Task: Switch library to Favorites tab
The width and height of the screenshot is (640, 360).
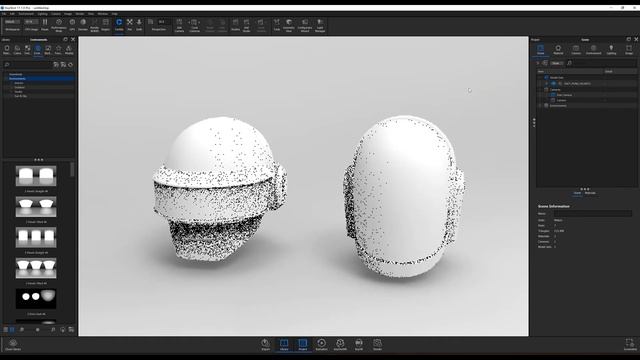Action: point(58,50)
